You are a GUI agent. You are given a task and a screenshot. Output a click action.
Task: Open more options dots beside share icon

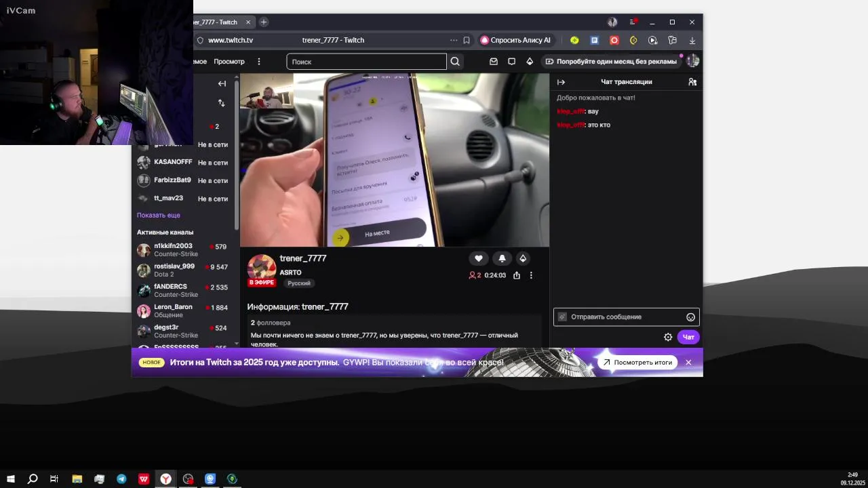(x=531, y=275)
